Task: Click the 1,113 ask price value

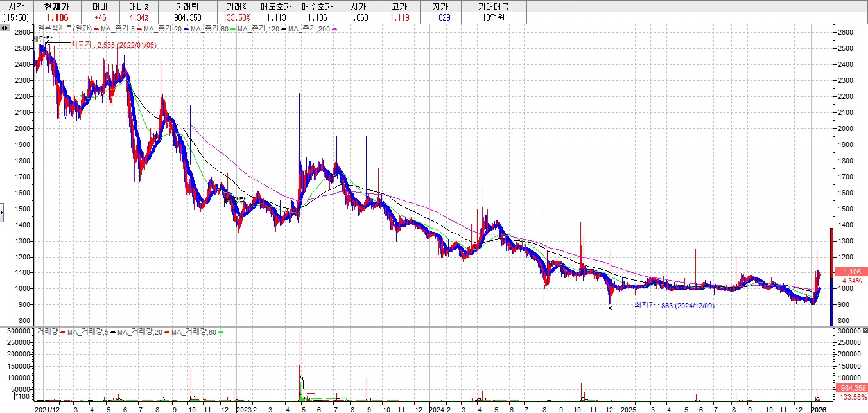Action: point(276,17)
